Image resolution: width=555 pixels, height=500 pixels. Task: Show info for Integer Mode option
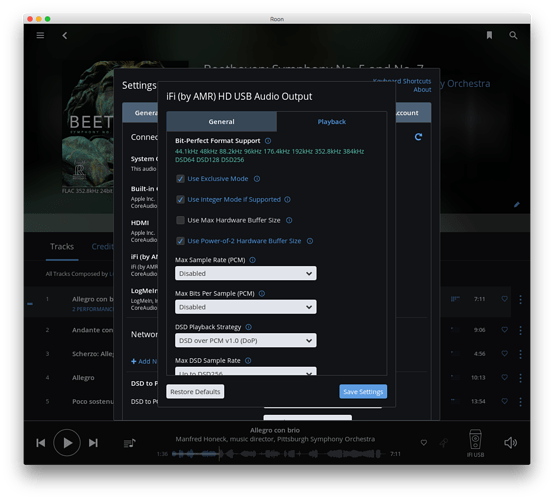(287, 200)
